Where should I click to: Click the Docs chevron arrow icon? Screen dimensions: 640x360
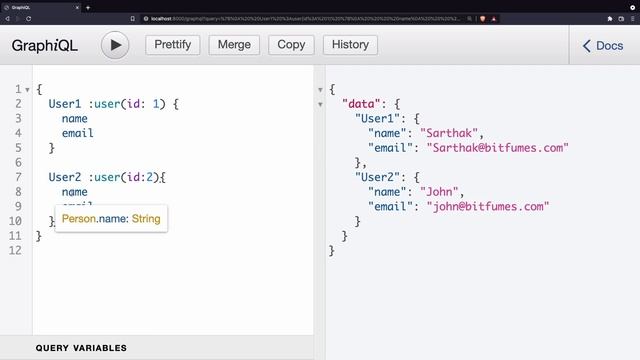[587, 46]
